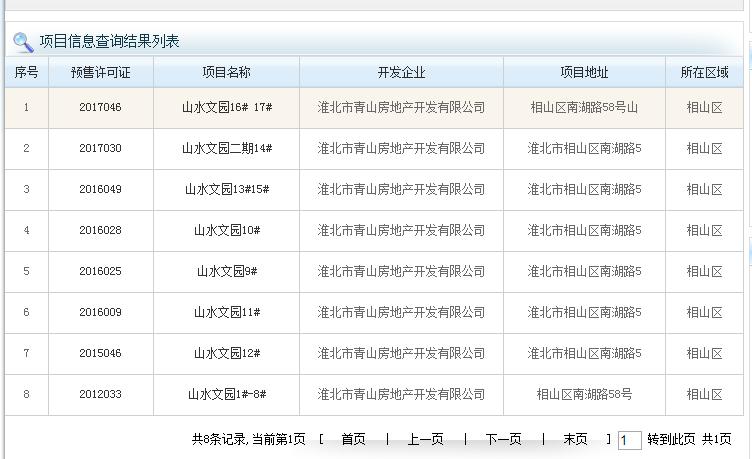Click the 项目地址 column header
This screenshot has height=459, width=752.
(x=584, y=72)
